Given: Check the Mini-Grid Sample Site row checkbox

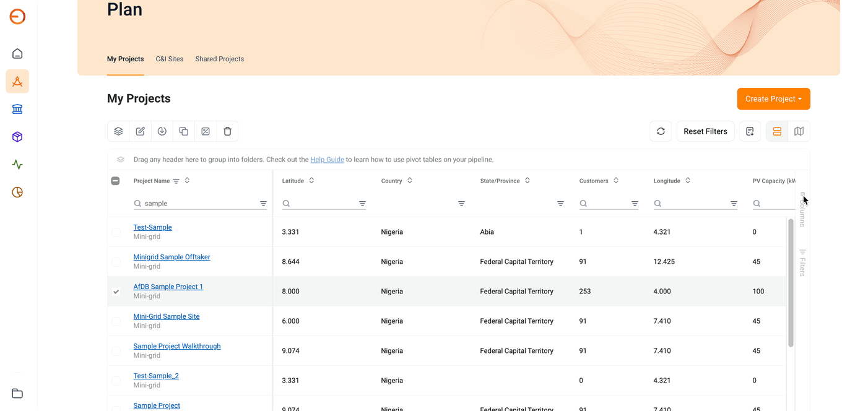Looking at the screenshot, I should click(x=116, y=321).
